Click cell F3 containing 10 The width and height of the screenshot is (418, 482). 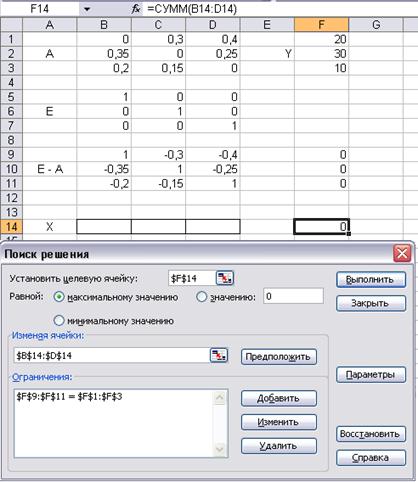coord(321,68)
